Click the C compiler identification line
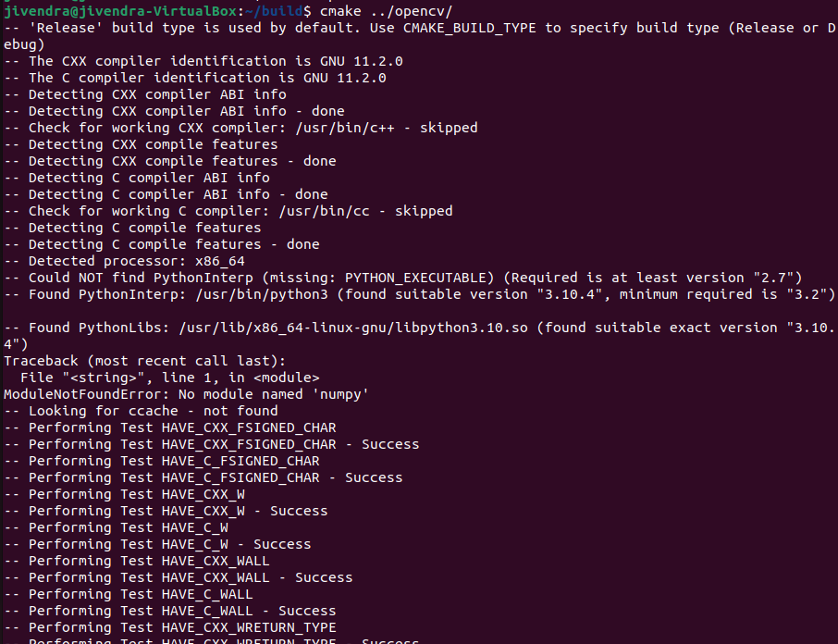838x644 pixels. click(194, 78)
